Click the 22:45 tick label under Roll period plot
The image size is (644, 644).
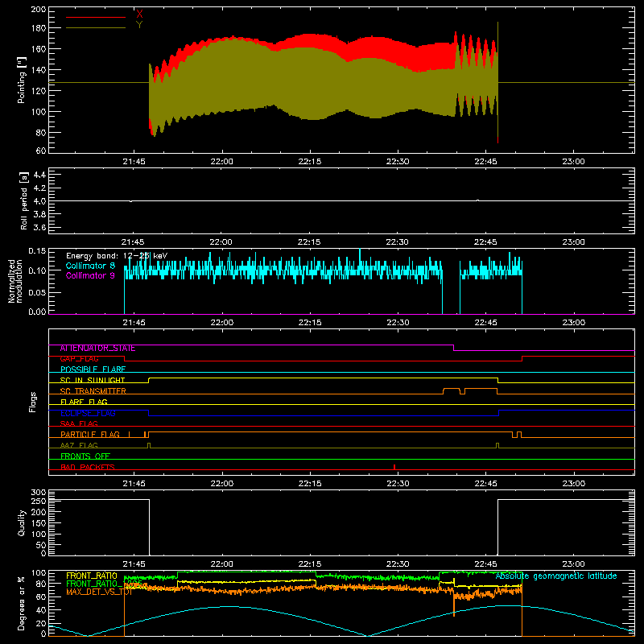coord(485,242)
